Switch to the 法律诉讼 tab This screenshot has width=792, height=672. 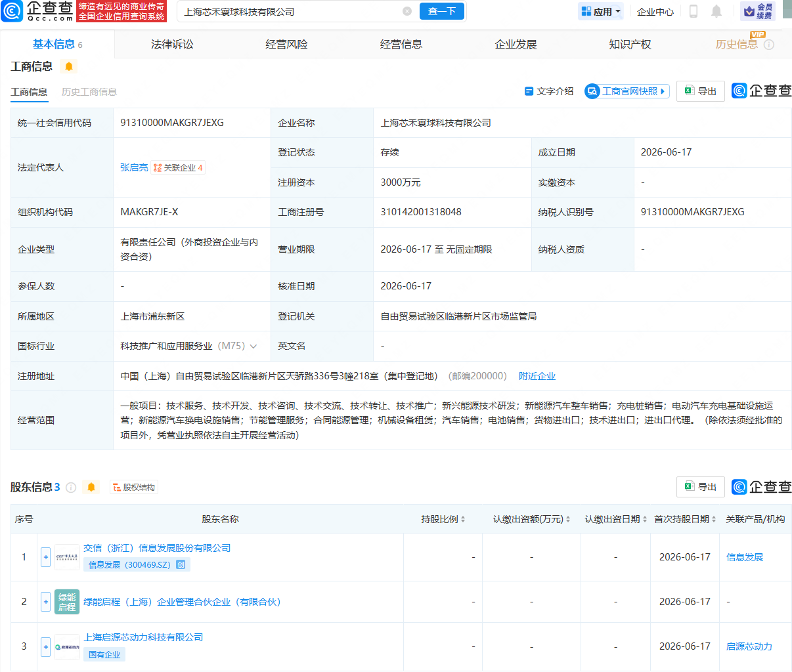172,44
